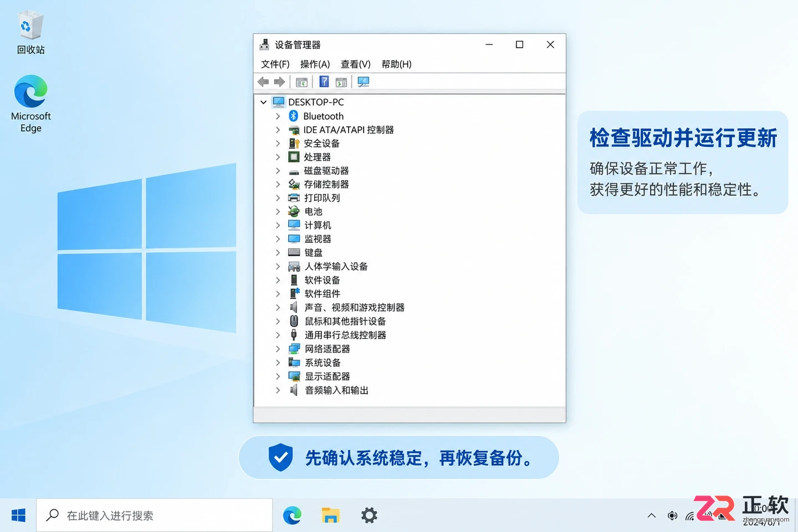Expand the 软件设备 chevron
798x532 pixels.
tap(278, 280)
